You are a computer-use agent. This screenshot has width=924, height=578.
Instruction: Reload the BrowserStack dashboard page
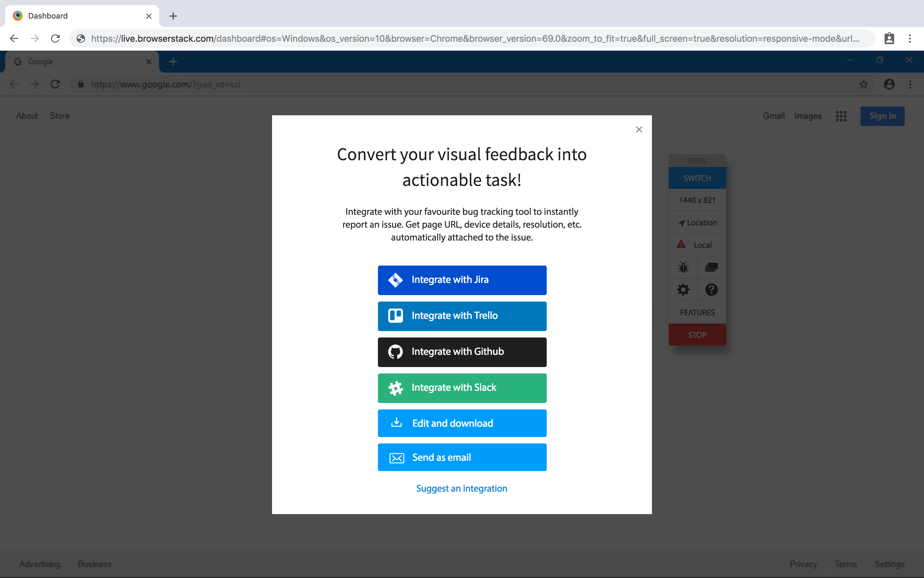click(56, 38)
